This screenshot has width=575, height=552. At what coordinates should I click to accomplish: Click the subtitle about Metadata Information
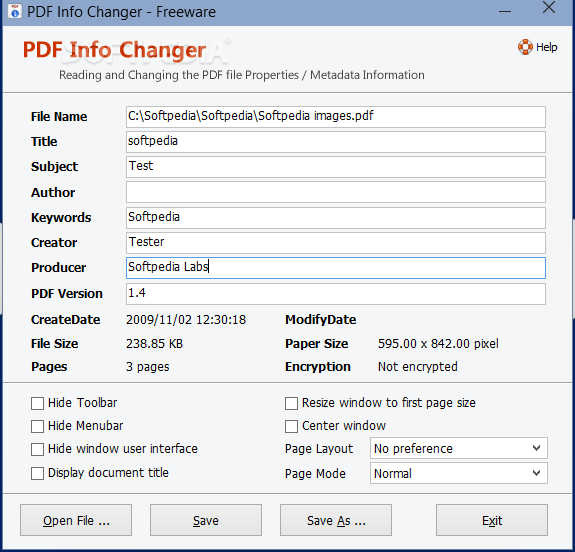(x=242, y=75)
